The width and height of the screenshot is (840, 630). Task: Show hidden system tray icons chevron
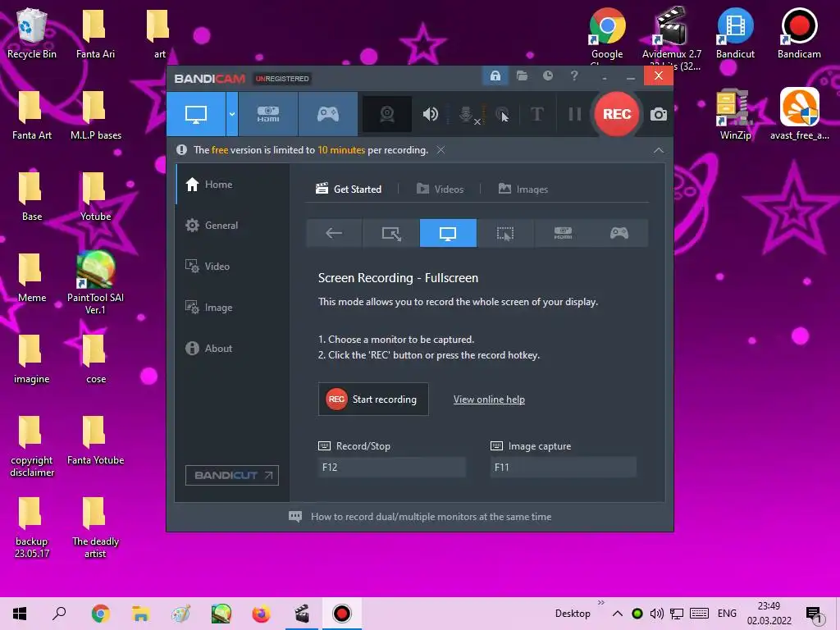[x=617, y=614]
